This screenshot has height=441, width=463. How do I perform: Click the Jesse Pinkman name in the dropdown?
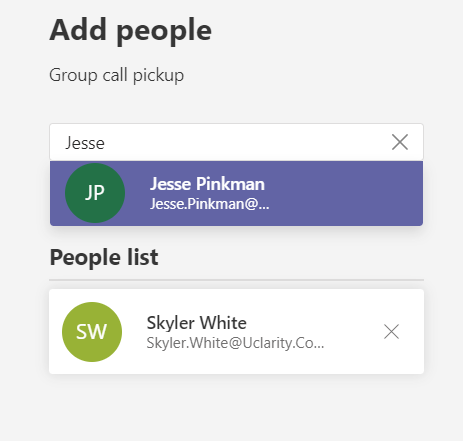[207, 184]
